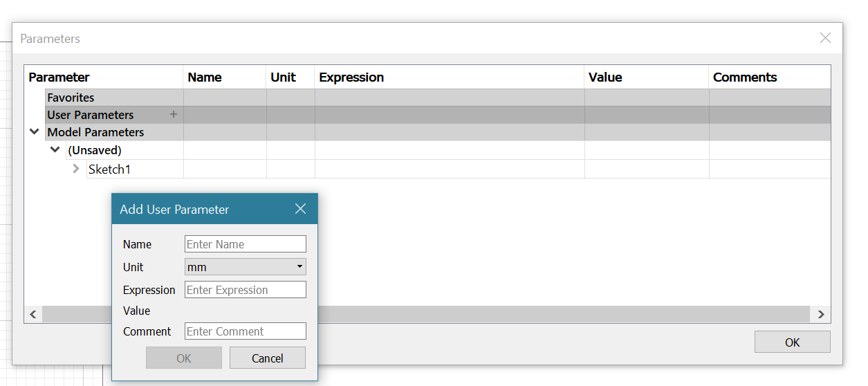
Task: Click OK in Add User Parameter dialog
Action: [x=184, y=358]
